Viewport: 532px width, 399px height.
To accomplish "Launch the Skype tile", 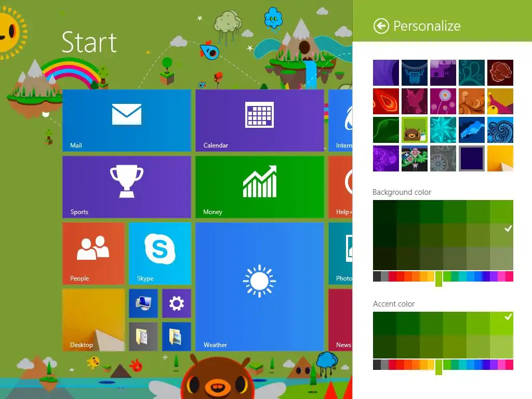I will point(160,254).
